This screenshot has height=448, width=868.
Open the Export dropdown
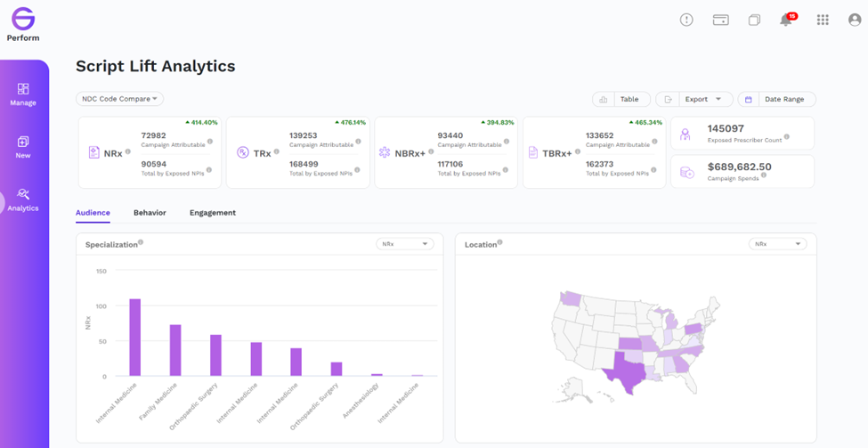click(x=703, y=99)
